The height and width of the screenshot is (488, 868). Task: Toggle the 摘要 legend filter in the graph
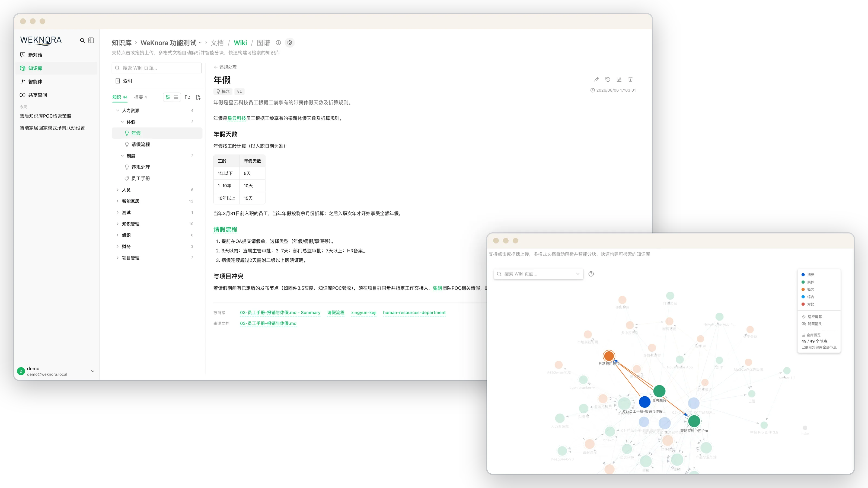click(x=808, y=275)
